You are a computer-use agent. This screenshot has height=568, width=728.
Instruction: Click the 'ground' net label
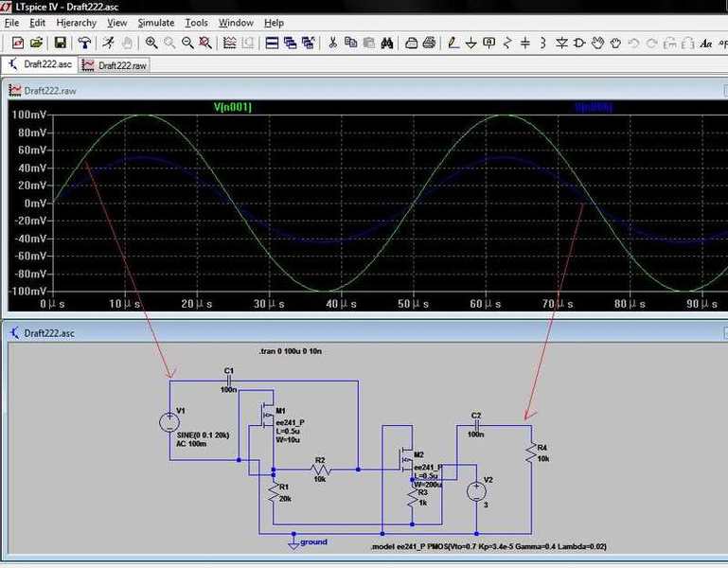[313, 542]
